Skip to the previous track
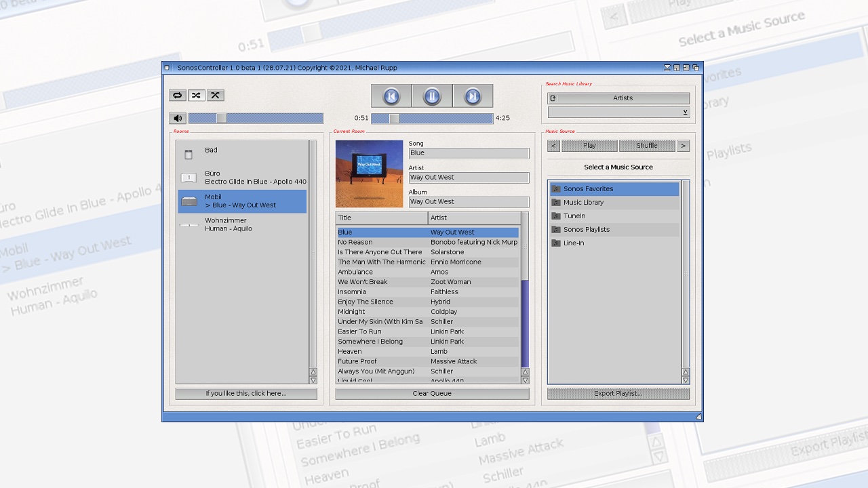Image resolution: width=868 pixels, height=488 pixels. coord(391,96)
